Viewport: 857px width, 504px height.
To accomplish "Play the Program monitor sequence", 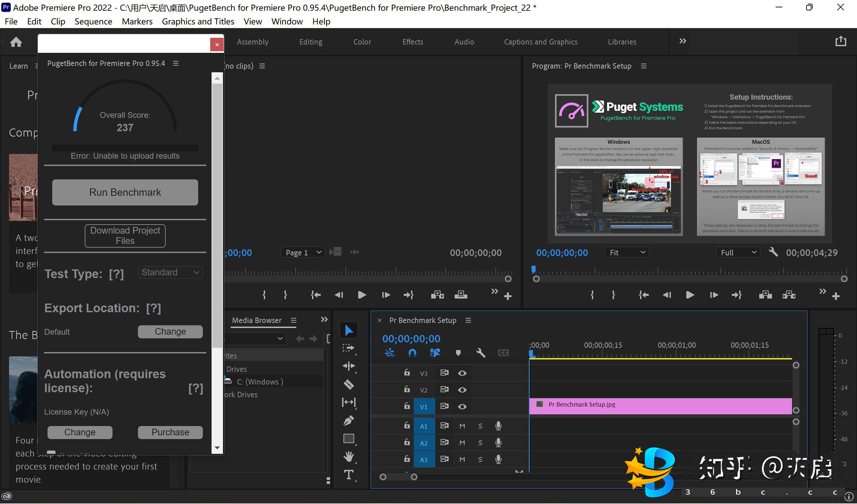I will [690, 295].
